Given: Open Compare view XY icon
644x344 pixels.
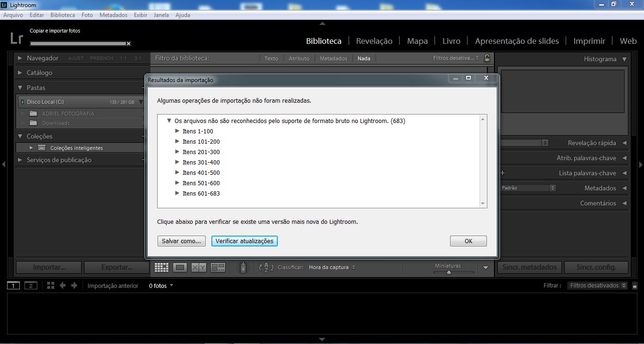Looking at the screenshot, I should click(199, 267).
